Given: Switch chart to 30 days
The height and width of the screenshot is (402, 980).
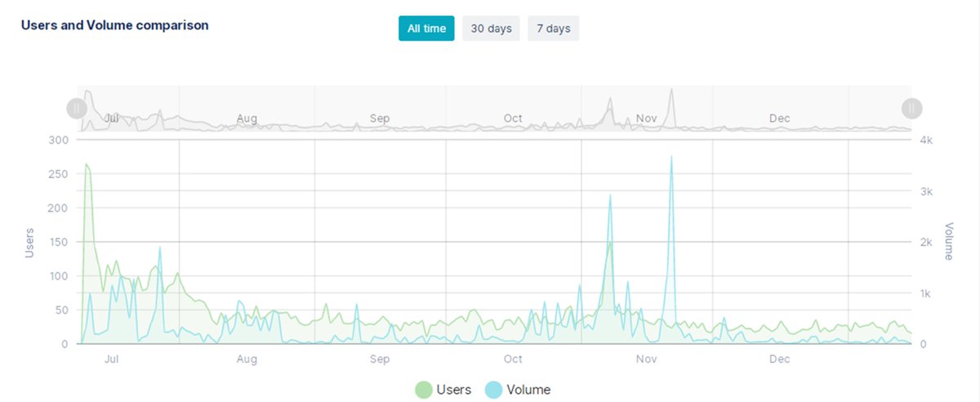Looking at the screenshot, I should 491,29.
